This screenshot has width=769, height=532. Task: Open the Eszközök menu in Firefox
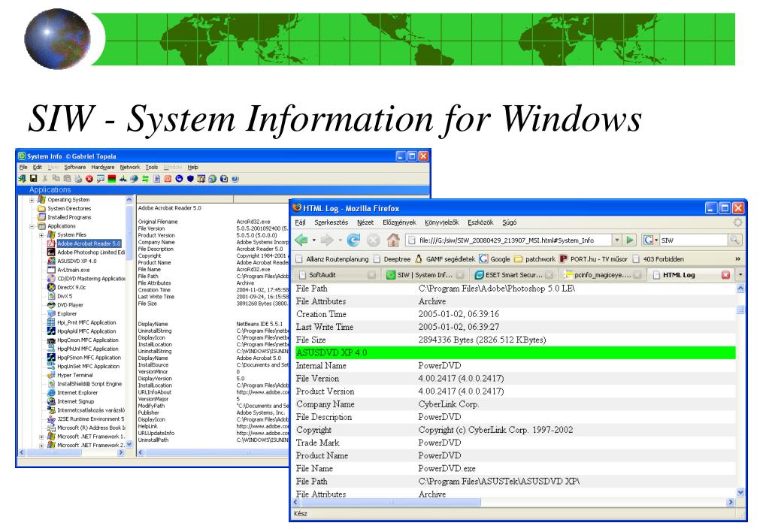[x=480, y=222]
